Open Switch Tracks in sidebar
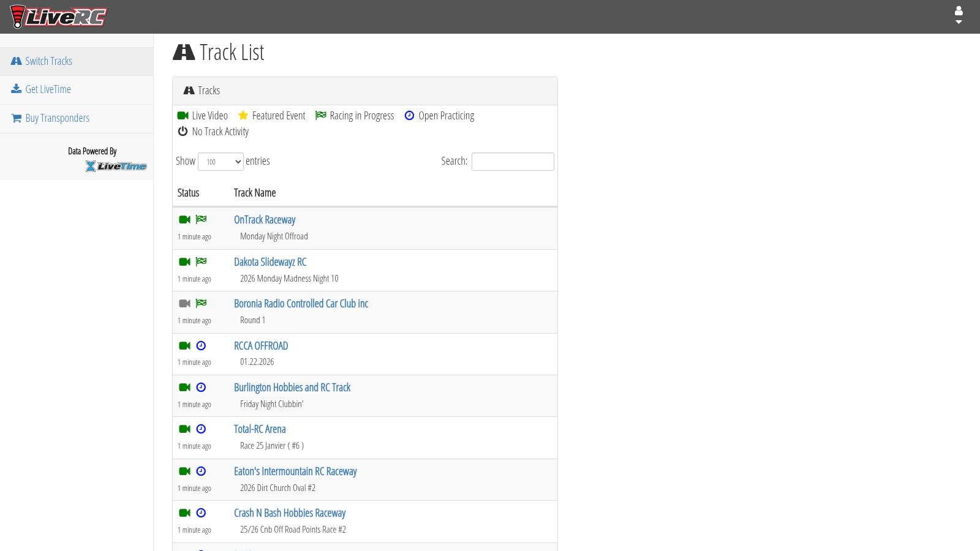The image size is (980, 551). point(77,61)
